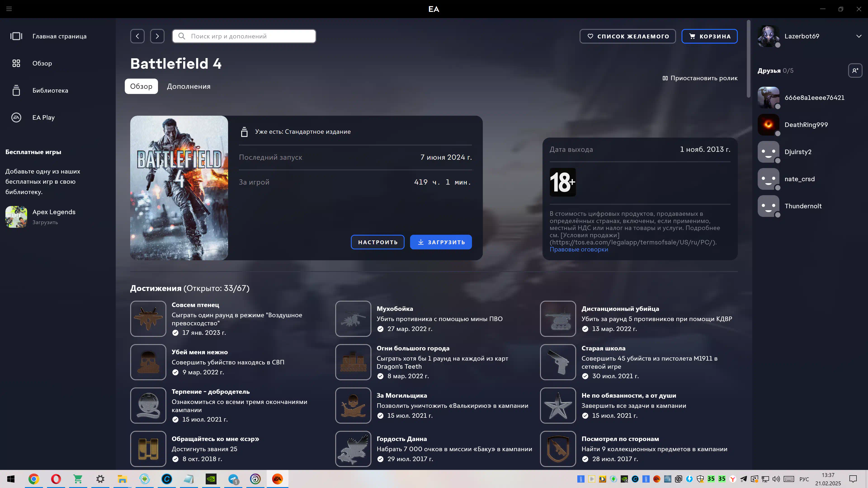Click the Дистанционный убийца achievement icon
868x488 pixels.
click(558, 319)
